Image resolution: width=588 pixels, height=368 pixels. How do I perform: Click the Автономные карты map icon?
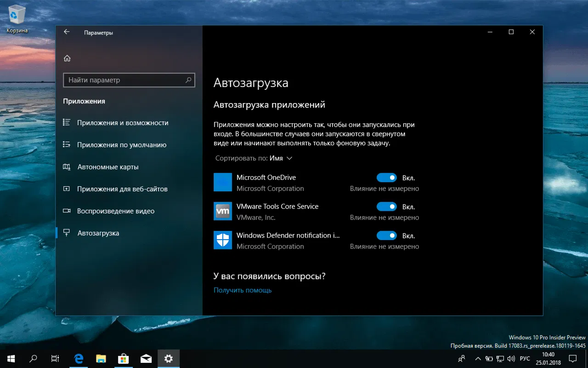pos(67,167)
